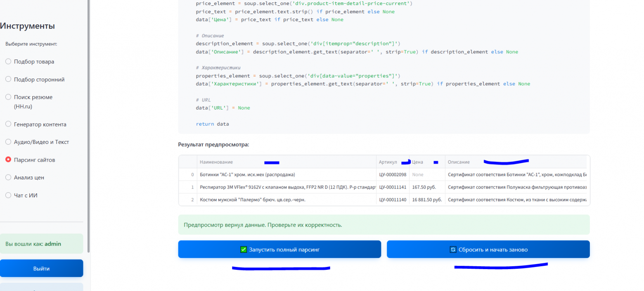Image resolution: width=644 pixels, height=291 pixels.
Task: Select Поиск резюме (HH.ru) option
Action: (8, 97)
